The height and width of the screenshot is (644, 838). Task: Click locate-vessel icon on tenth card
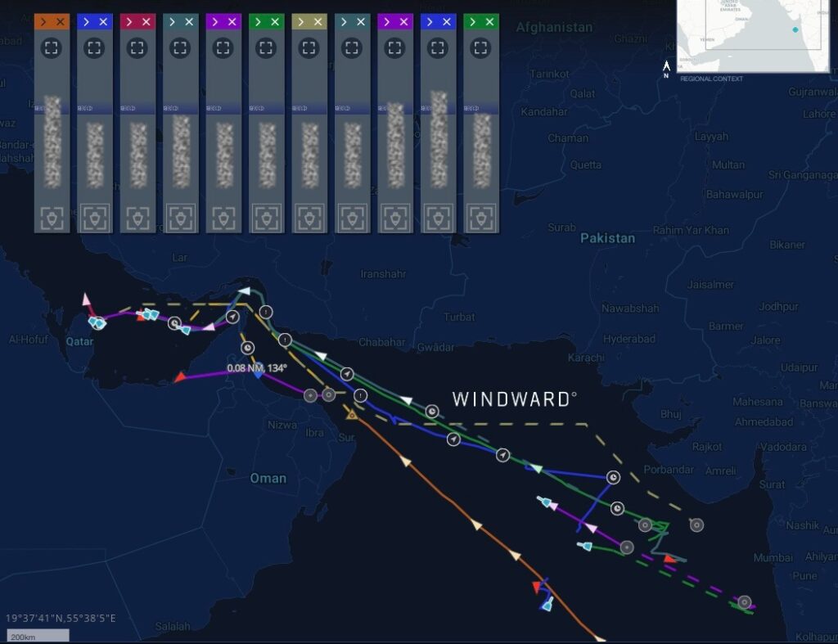coord(439,218)
